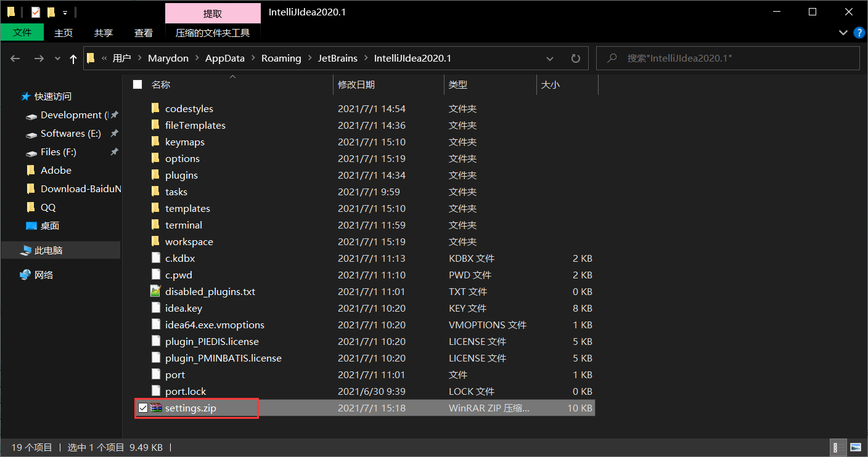This screenshot has height=457, width=868.
Task: Click the This PC computer icon
Action: pos(25,250)
